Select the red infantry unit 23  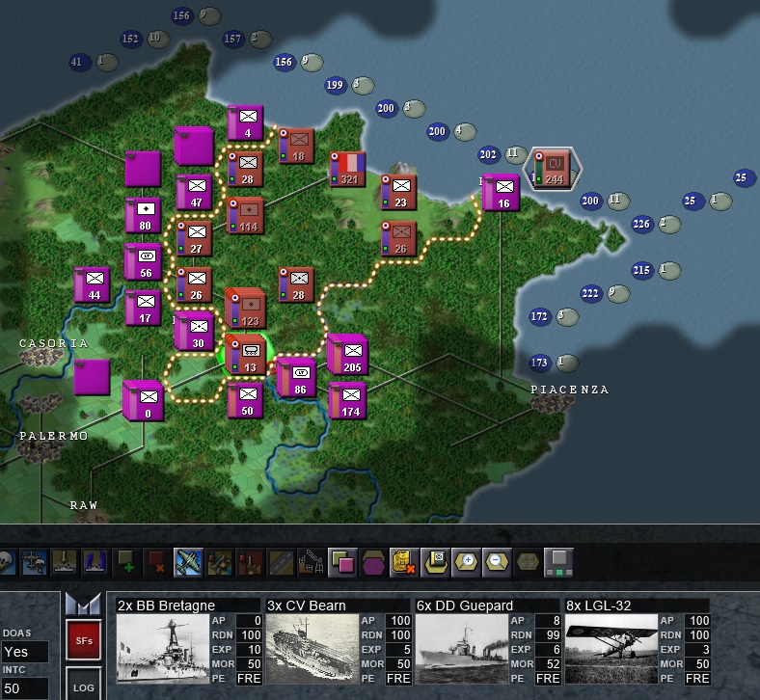[398, 192]
